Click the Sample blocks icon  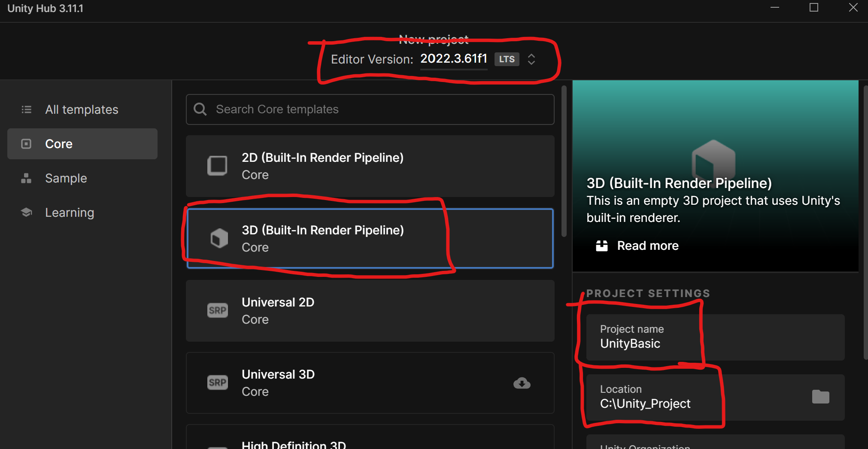point(26,178)
